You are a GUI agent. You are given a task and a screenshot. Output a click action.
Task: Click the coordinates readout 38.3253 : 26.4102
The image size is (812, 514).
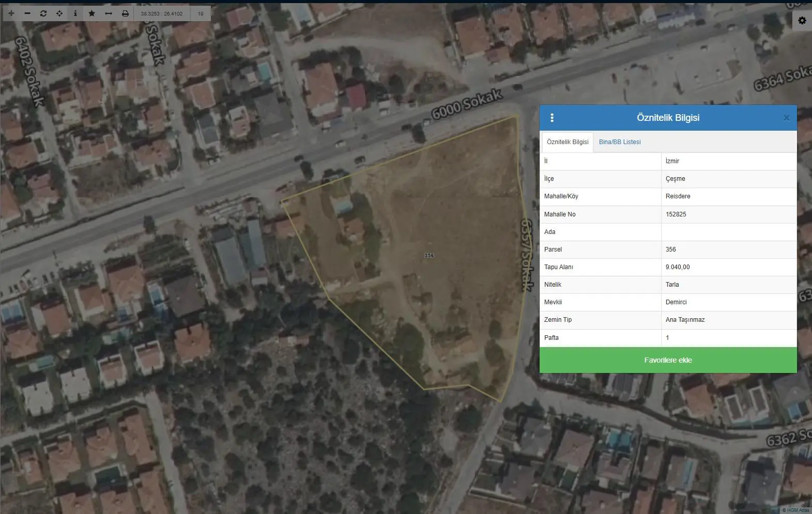pos(162,14)
